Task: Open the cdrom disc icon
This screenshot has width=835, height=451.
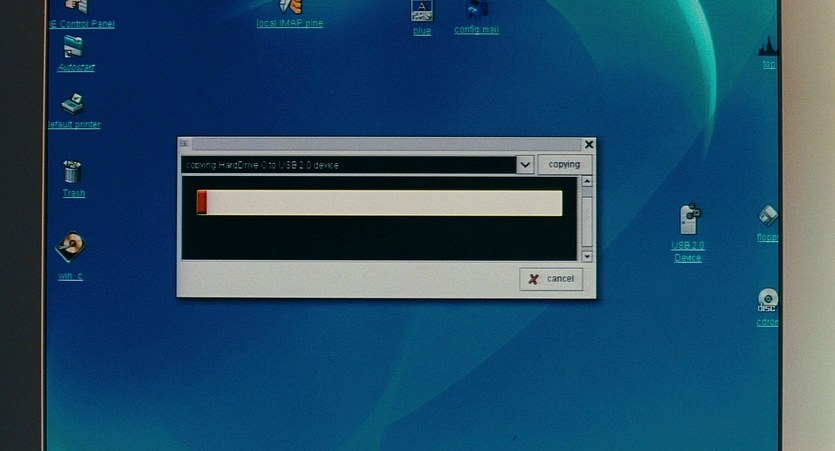Action: point(767,300)
